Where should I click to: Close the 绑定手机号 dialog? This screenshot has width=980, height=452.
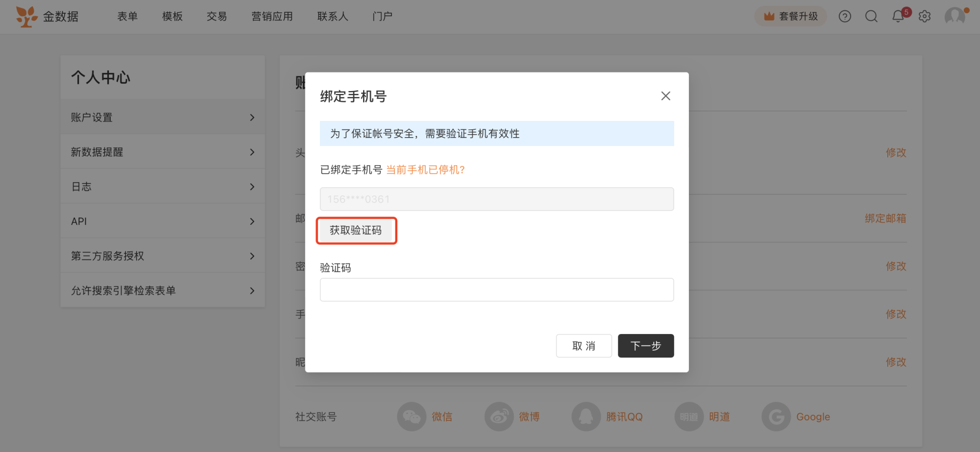coord(665,96)
